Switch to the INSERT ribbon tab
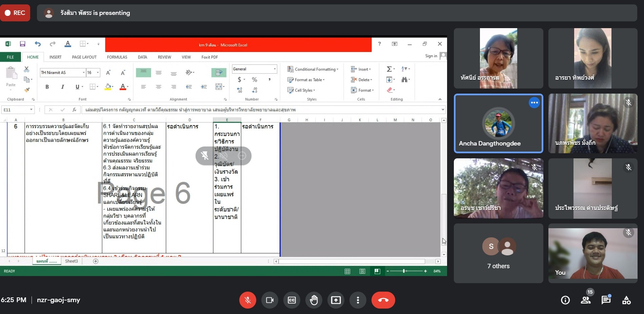The image size is (644, 314). (55, 57)
